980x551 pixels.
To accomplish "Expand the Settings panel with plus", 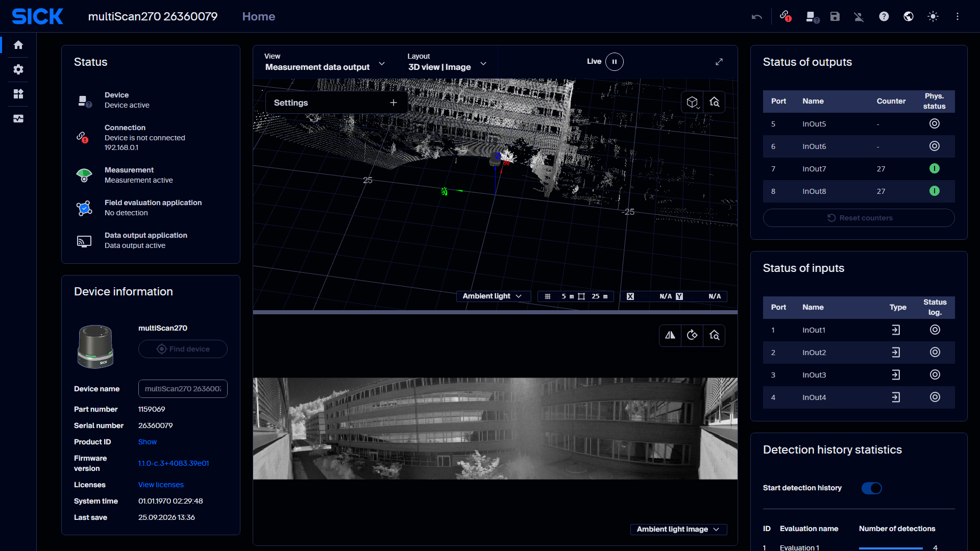I will [x=394, y=103].
